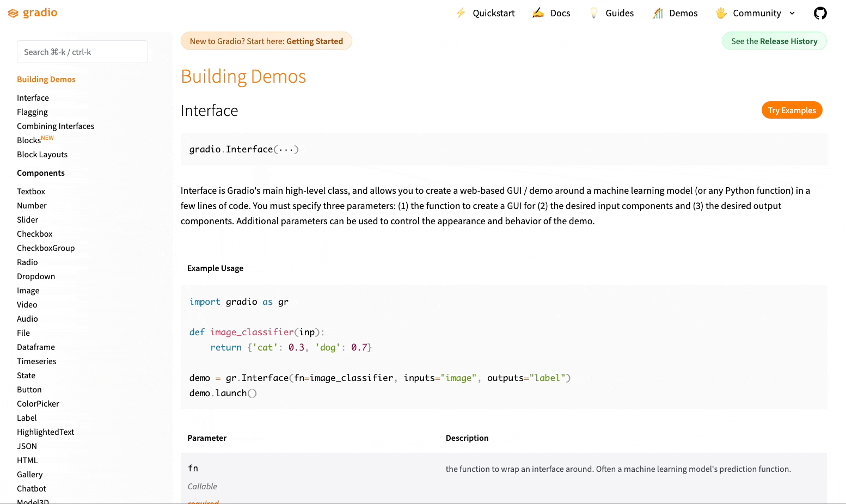This screenshot has width=846, height=504.
Task: Open the GitHub repository icon
Action: [x=820, y=13]
